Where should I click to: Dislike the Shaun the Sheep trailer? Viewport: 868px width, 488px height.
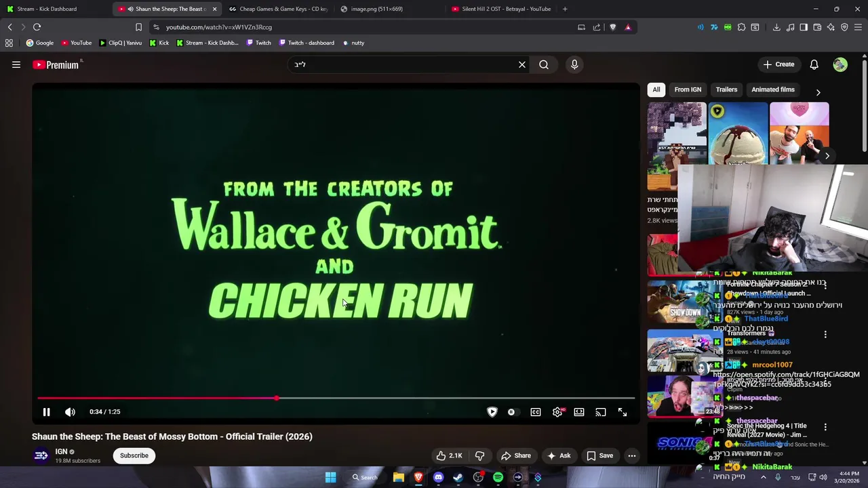[x=480, y=455]
